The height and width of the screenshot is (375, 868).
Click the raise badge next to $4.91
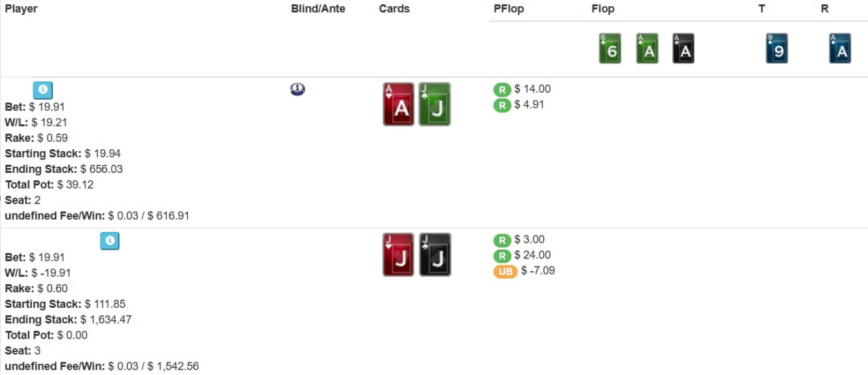(502, 105)
